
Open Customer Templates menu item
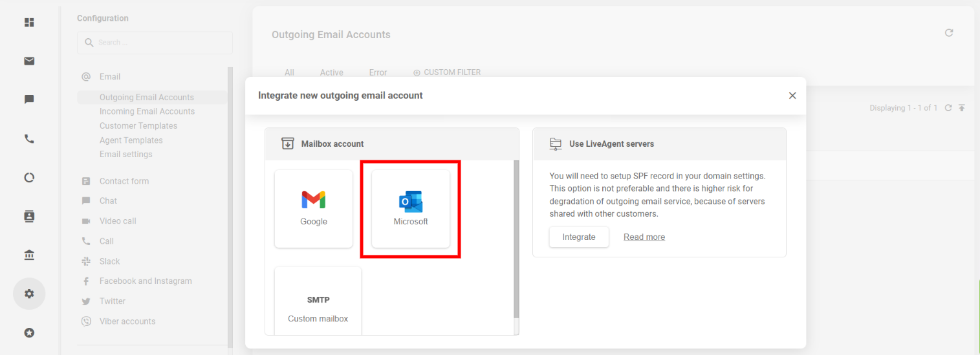coord(138,125)
